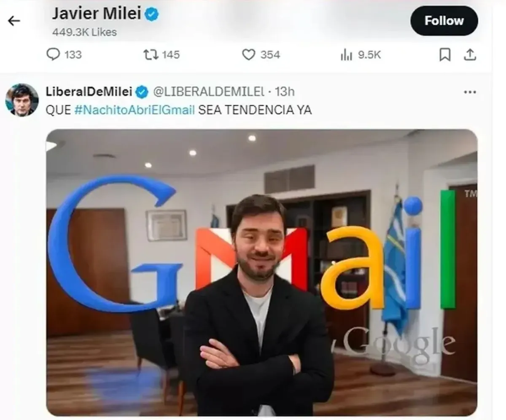The height and width of the screenshot is (420, 506).
Task: Open LiberalDeMilei profile avatar
Action: point(22,100)
